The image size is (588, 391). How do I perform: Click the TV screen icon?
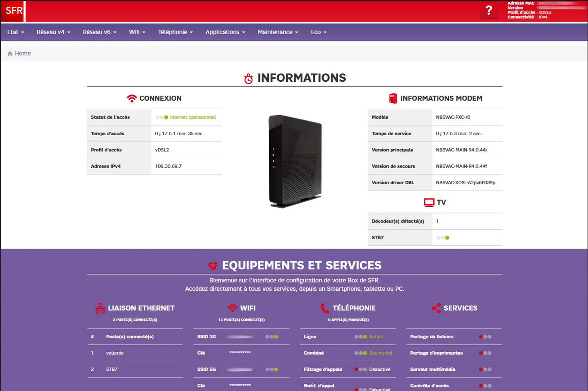[429, 203]
